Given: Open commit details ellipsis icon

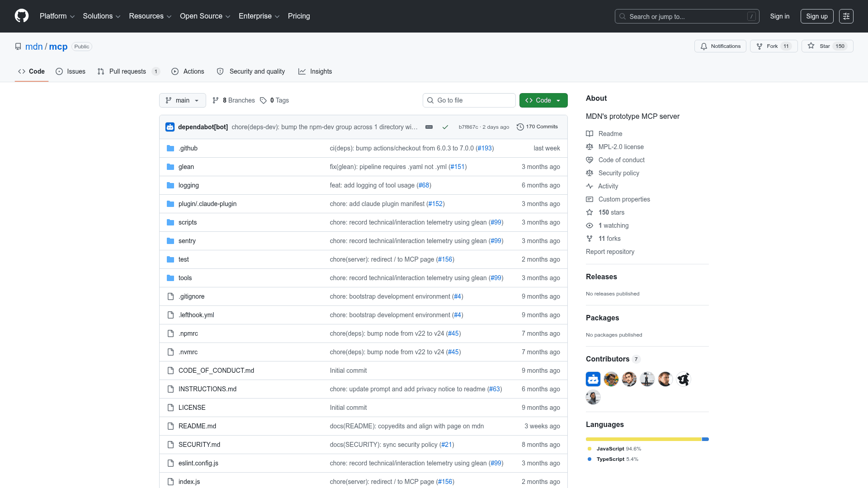Looking at the screenshot, I should coord(429,127).
